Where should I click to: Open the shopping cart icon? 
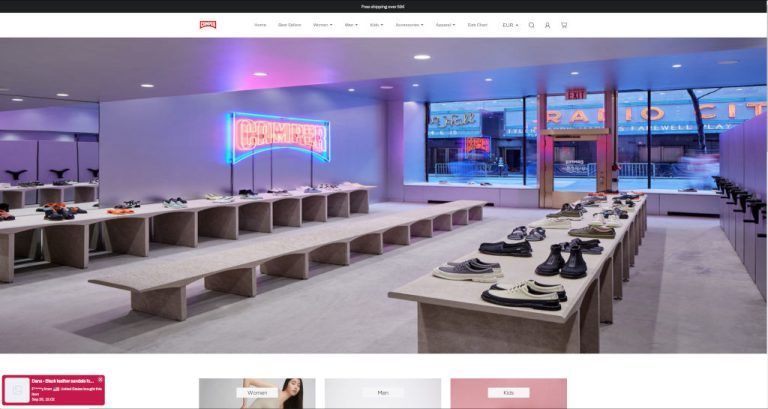tap(564, 25)
